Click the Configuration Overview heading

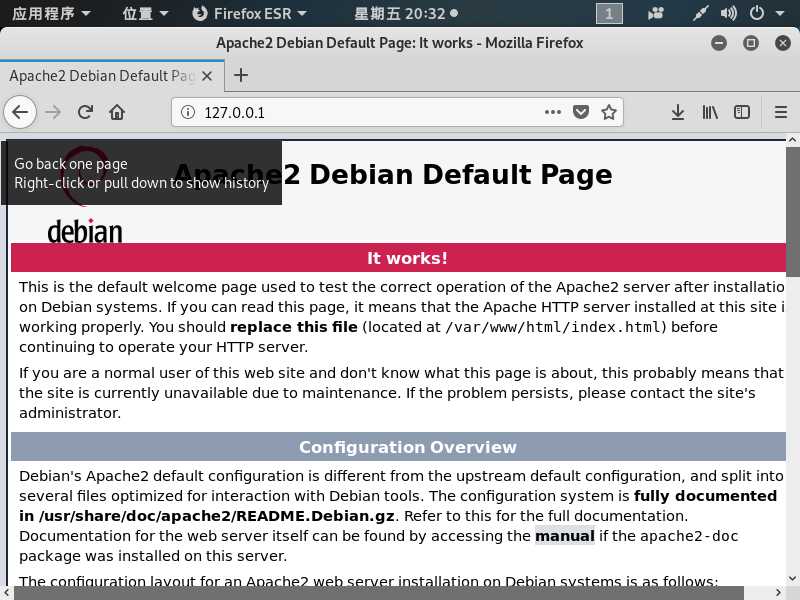point(408,447)
